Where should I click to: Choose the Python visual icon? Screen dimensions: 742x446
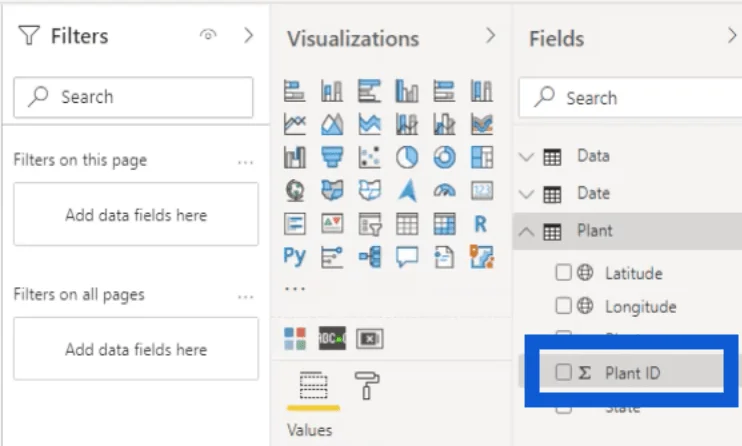coord(294,257)
